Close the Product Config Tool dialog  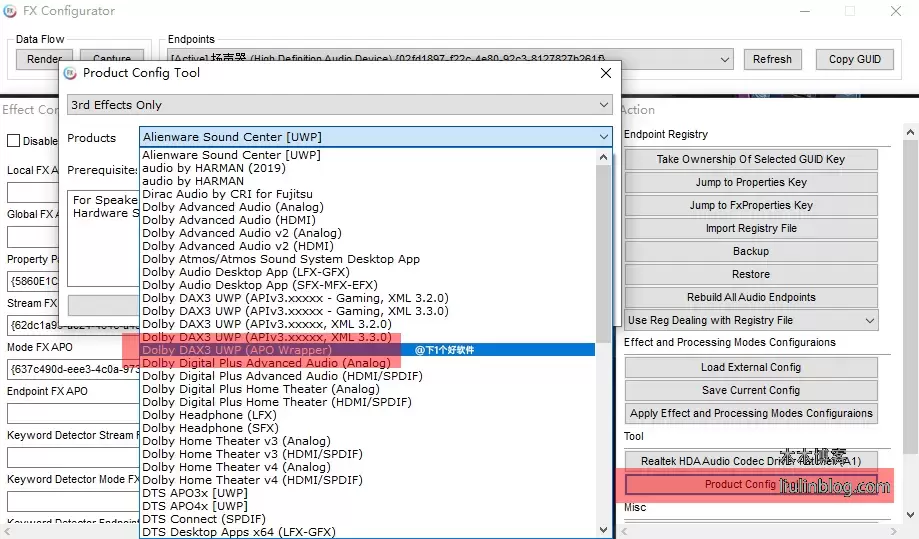605,73
